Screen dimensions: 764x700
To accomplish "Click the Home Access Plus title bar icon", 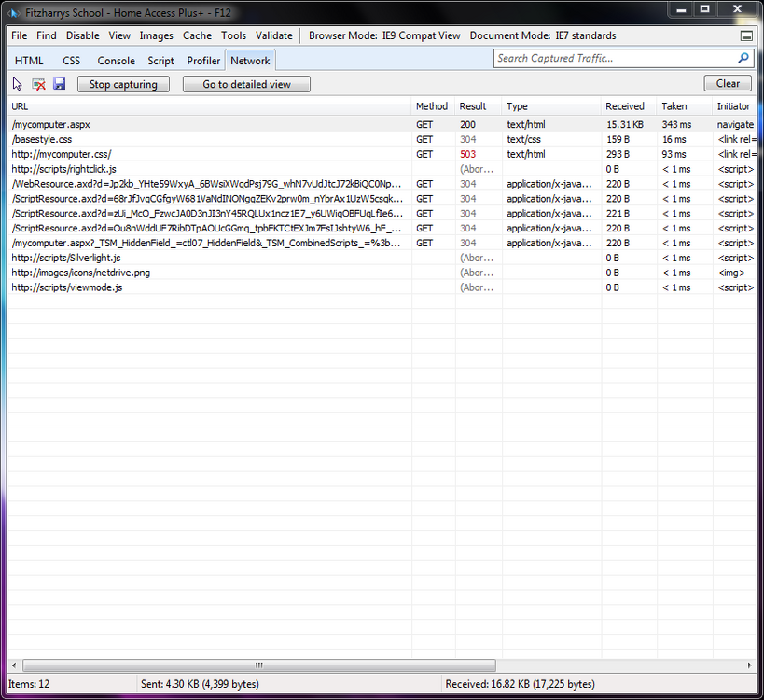I will pos(14,13).
